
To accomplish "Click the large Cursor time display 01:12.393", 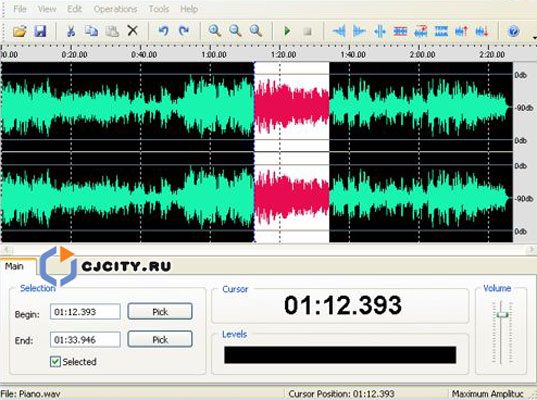I will pyautogui.click(x=343, y=305).
